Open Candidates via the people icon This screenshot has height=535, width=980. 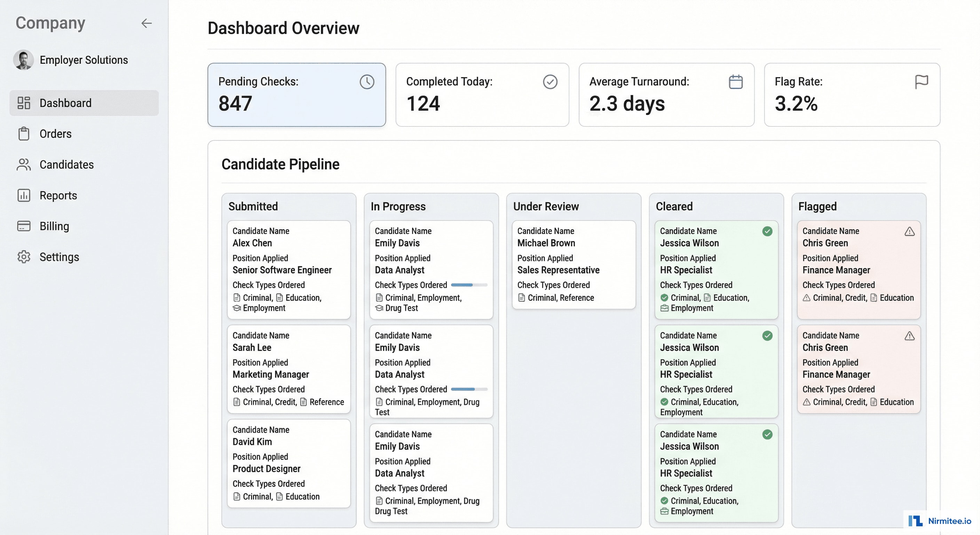tap(24, 164)
